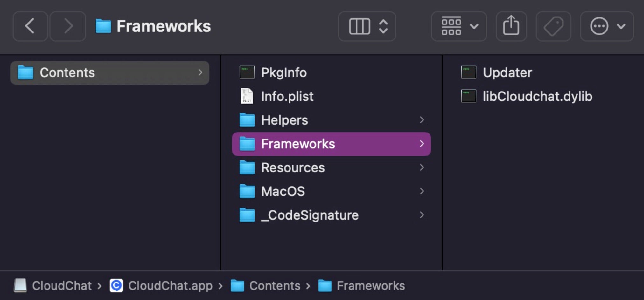The width and height of the screenshot is (644, 300).
Task: Click the Tags toolbar icon
Action: click(553, 26)
